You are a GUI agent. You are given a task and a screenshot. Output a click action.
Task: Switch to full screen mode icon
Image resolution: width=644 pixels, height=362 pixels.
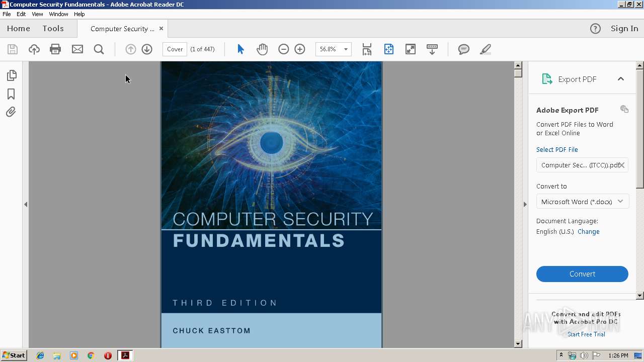[411, 49]
